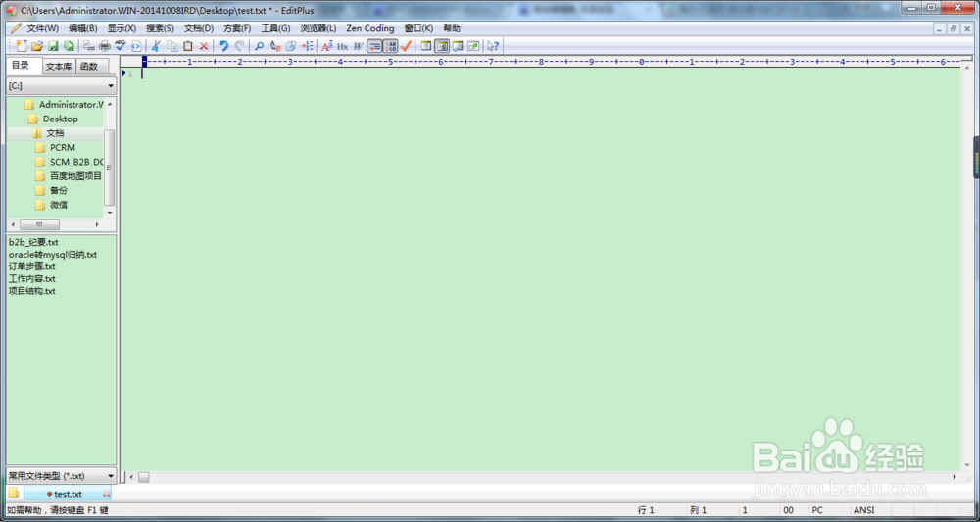Open font settings with the A icon
The height and width of the screenshot is (522, 980).
327,46
